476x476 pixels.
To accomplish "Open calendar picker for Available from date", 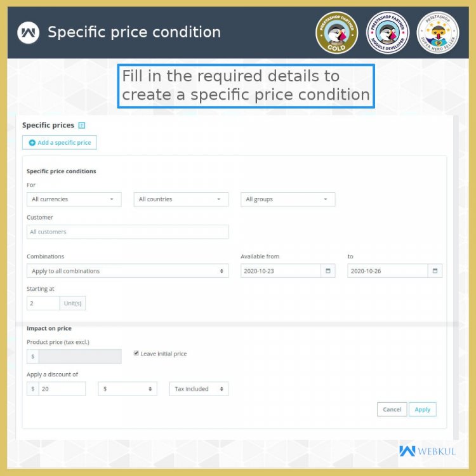I will (328, 271).
